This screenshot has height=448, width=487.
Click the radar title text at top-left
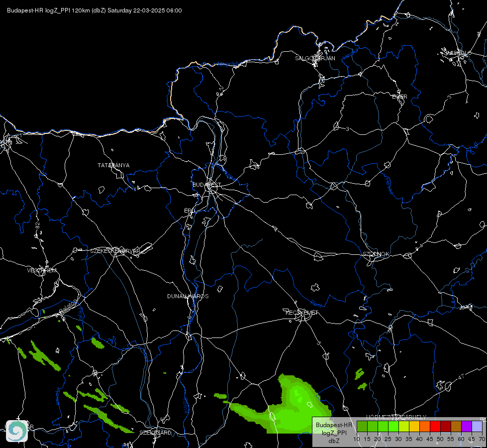point(95,10)
